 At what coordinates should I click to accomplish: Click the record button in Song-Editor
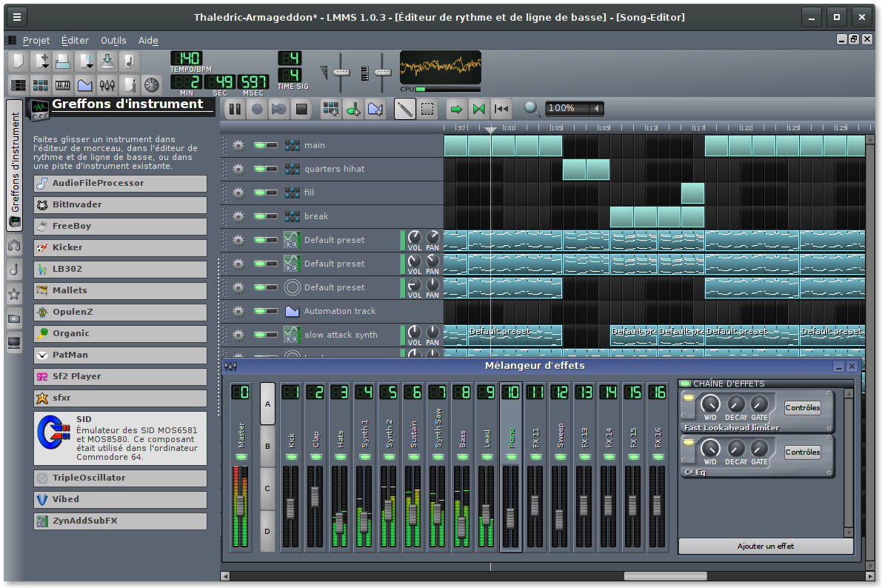tap(257, 109)
